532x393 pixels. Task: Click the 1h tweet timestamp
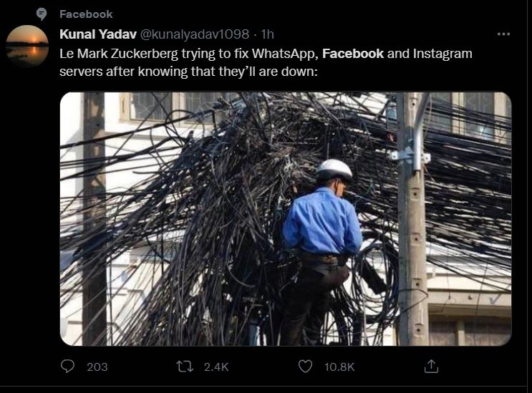pos(268,34)
